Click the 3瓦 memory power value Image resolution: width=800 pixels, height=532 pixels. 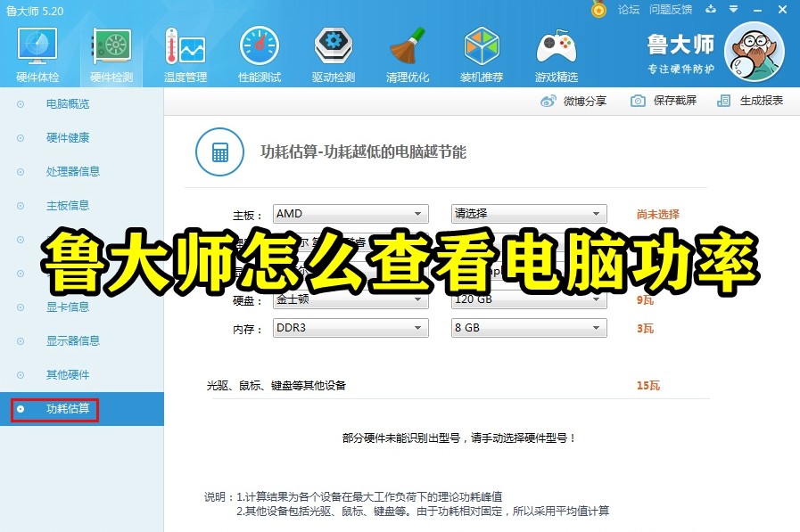(645, 328)
